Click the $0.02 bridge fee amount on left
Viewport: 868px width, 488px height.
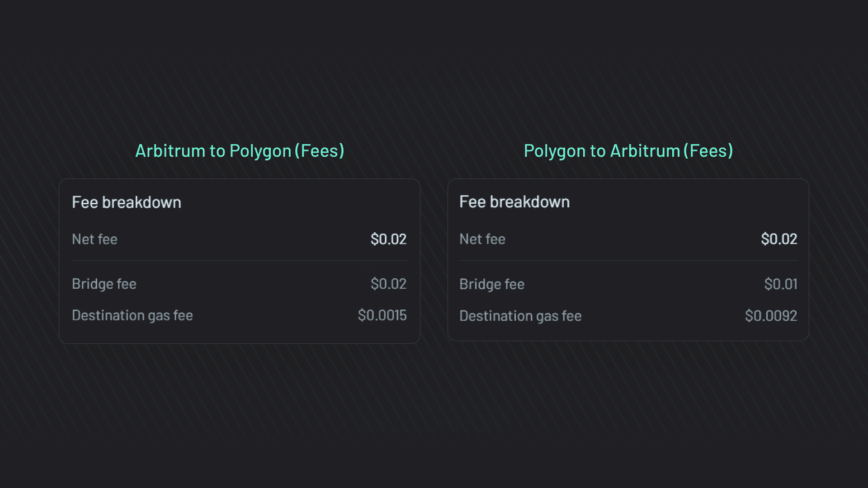(x=389, y=284)
